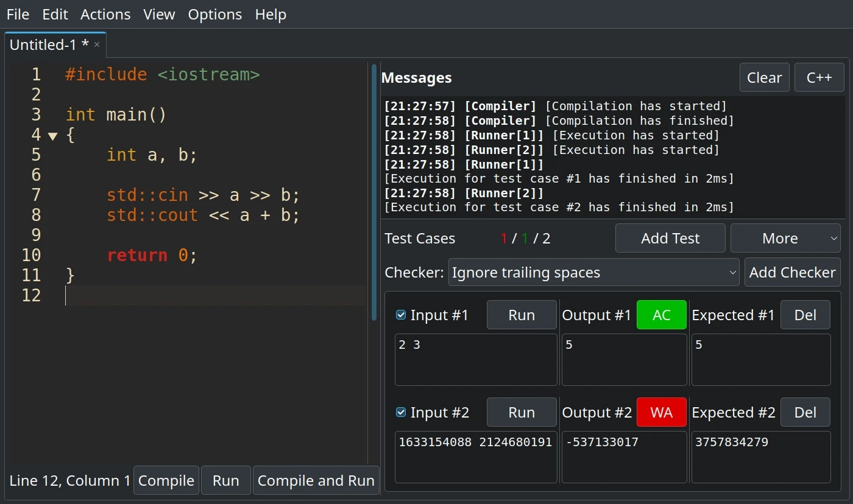This screenshot has height=504, width=853.
Task: Delete test case #1
Action: pyautogui.click(x=805, y=315)
